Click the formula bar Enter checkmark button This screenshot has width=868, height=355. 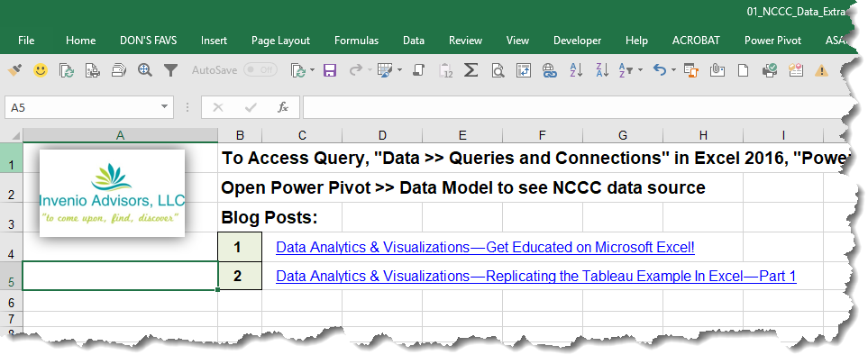[251, 107]
